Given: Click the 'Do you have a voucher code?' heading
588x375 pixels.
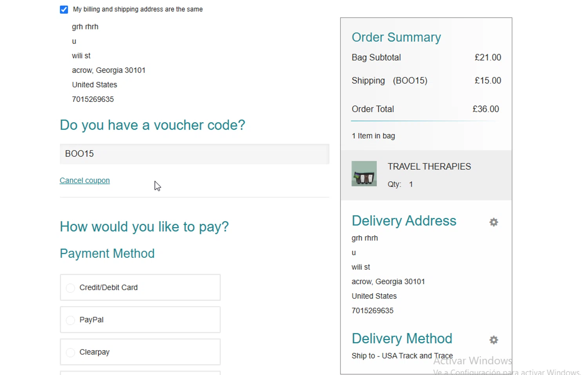Looking at the screenshot, I should [152, 125].
